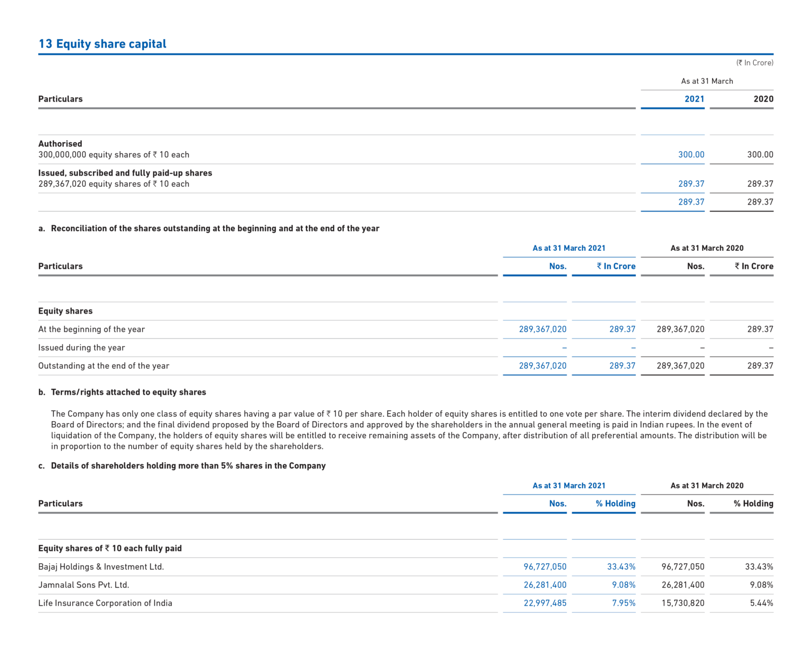The height and width of the screenshot is (649, 812).
Task: Select the As at 31 March 2021 header
Action: pyautogui.click(x=569, y=248)
